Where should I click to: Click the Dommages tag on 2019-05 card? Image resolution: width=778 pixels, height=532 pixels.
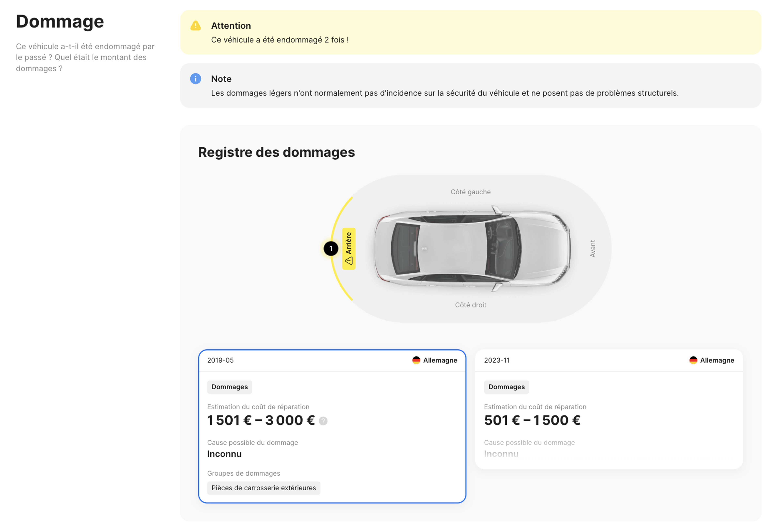coord(230,387)
